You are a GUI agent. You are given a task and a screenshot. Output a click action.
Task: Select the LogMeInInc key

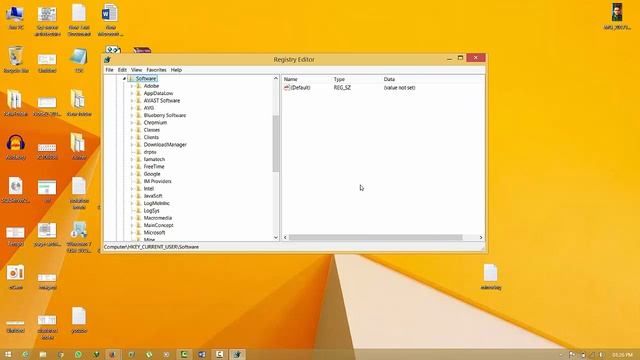click(157, 204)
